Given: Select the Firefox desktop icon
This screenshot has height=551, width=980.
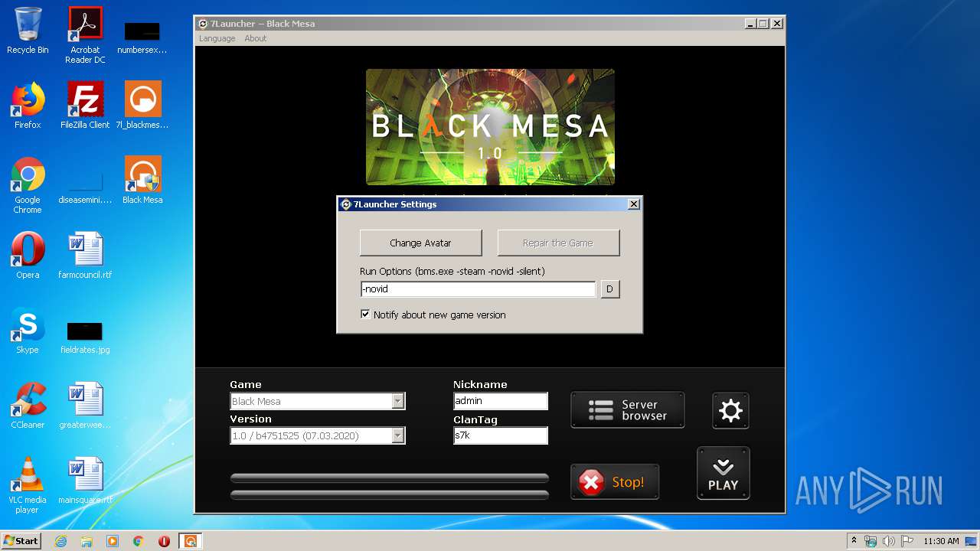Looking at the screenshot, I should click(28, 106).
